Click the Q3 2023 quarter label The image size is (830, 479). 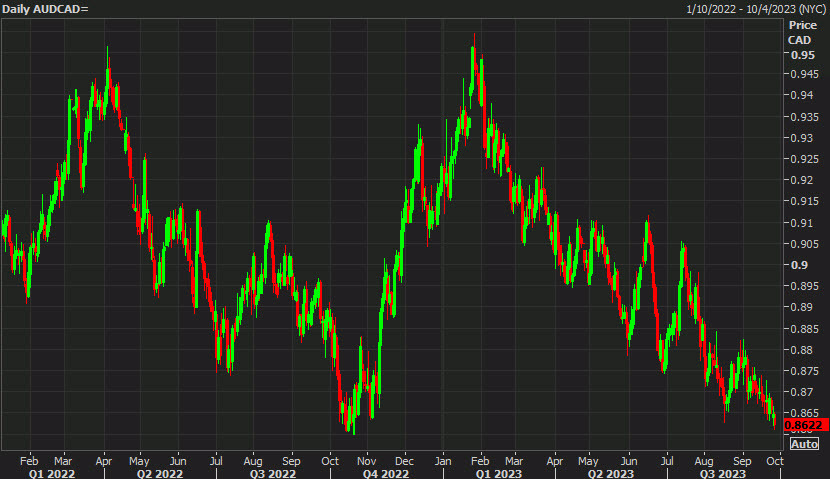(723, 474)
